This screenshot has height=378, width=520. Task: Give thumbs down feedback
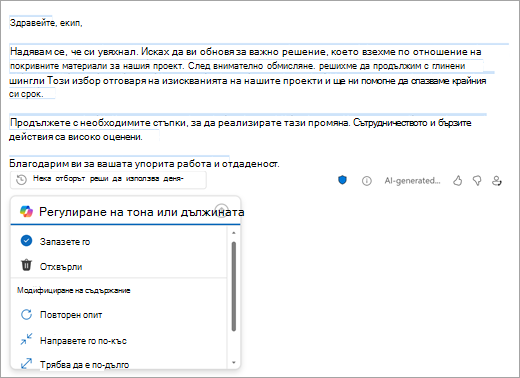click(477, 181)
